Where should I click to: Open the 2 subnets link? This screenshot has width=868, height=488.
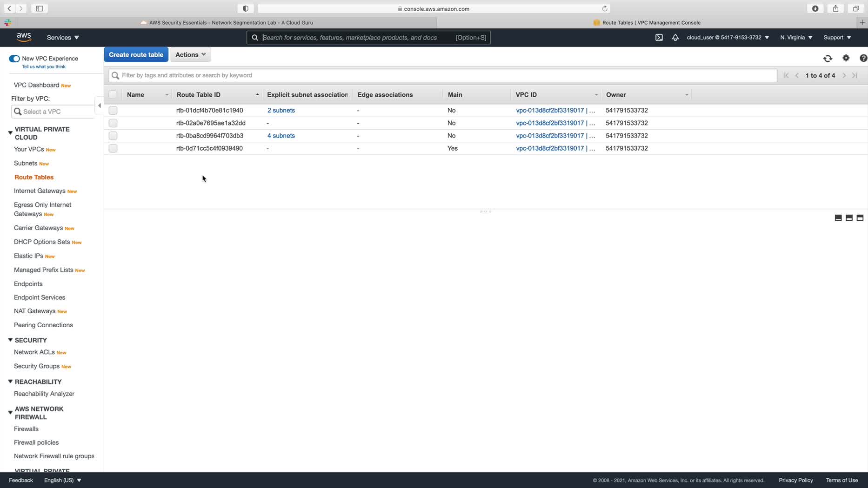pos(281,111)
